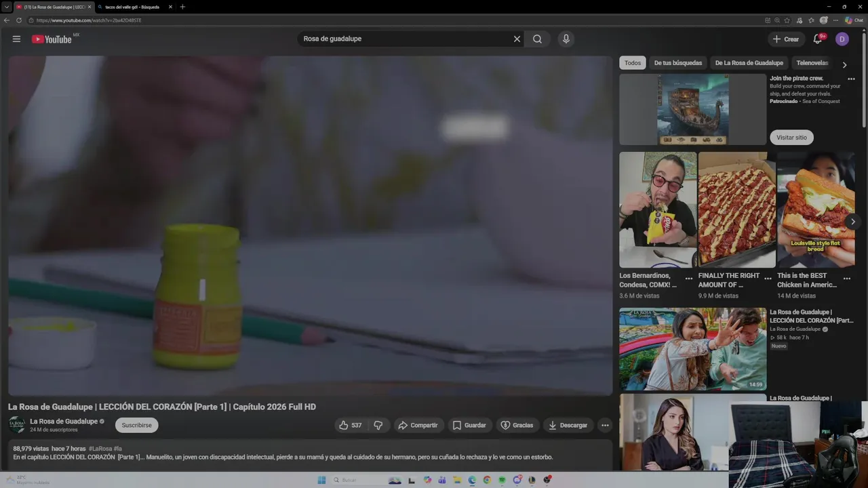Go to YouTube home via the logo
This screenshot has width=868, height=488.
pos(52,39)
